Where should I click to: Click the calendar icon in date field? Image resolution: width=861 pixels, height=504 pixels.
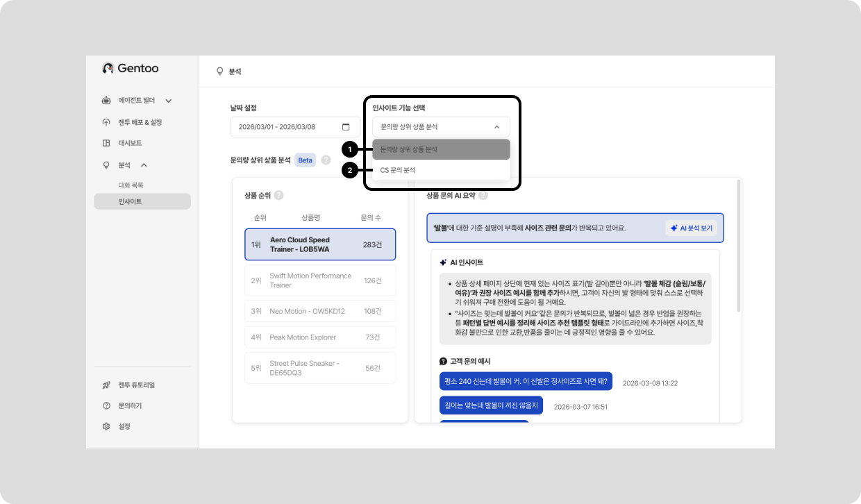coord(346,127)
